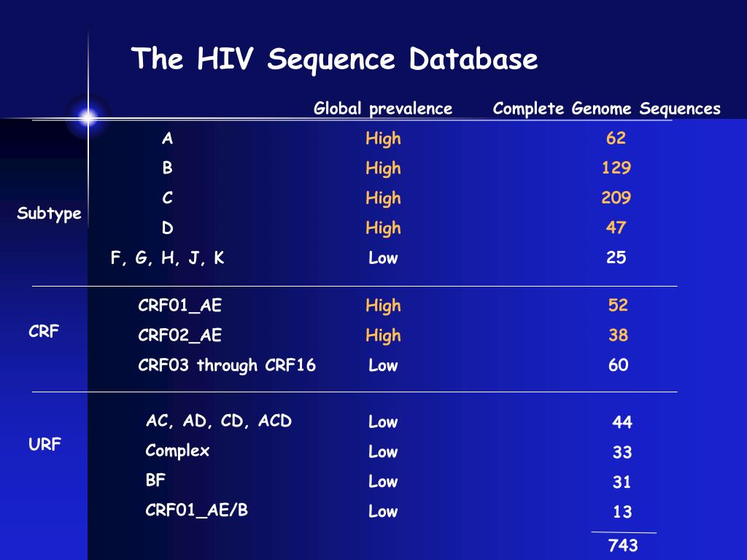The width and height of the screenshot is (747, 560).
Task: Click the 'BF' URF entry
Action: pyautogui.click(x=155, y=480)
